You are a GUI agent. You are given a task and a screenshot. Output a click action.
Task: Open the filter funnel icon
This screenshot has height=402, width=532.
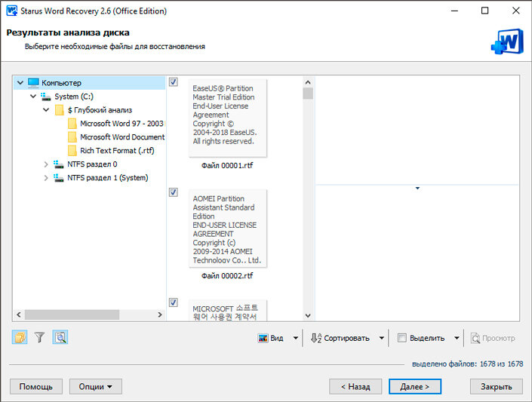click(40, 337)
